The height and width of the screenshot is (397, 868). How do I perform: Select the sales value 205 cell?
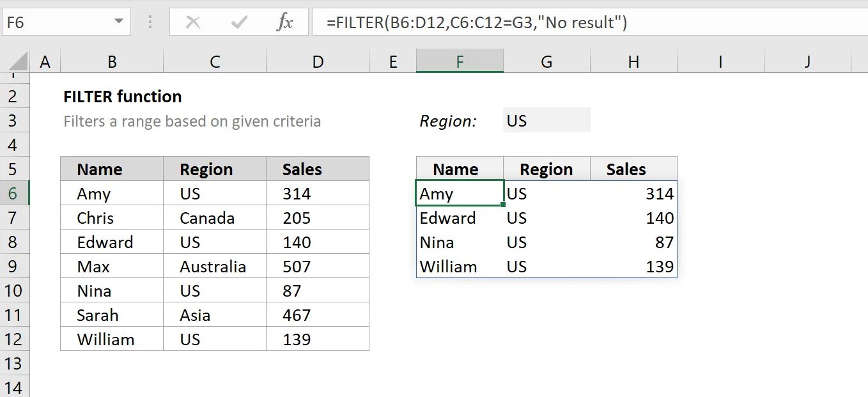pyautogui.click(x=318, y=218)
